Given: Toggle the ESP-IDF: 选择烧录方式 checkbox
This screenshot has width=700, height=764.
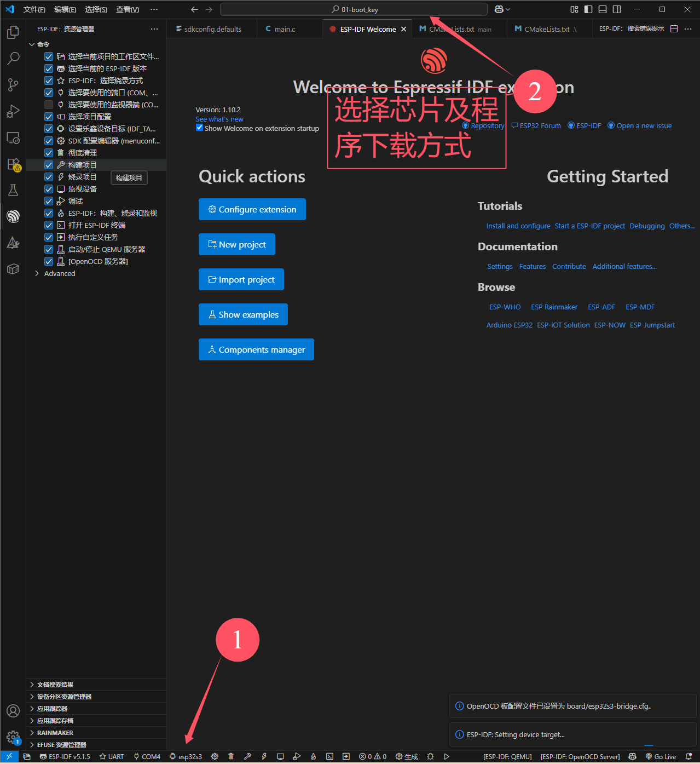Looking at the screenshot, I should (49, 81).
